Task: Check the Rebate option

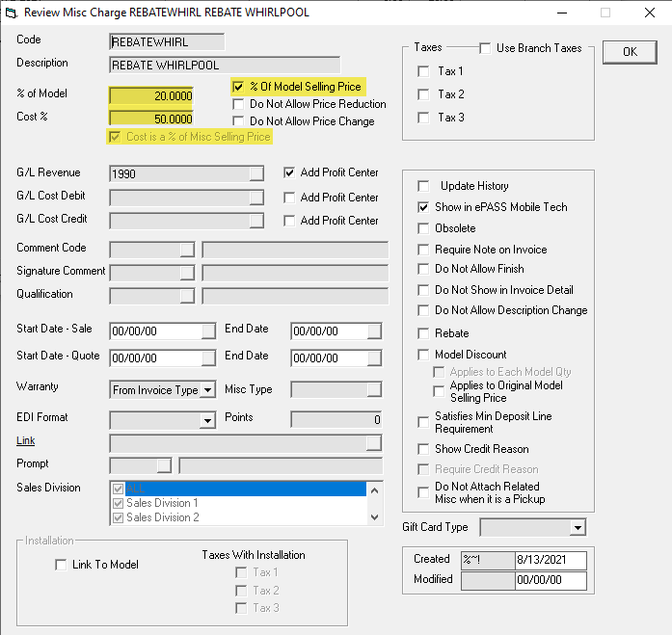Action: (x=423, y=333)
